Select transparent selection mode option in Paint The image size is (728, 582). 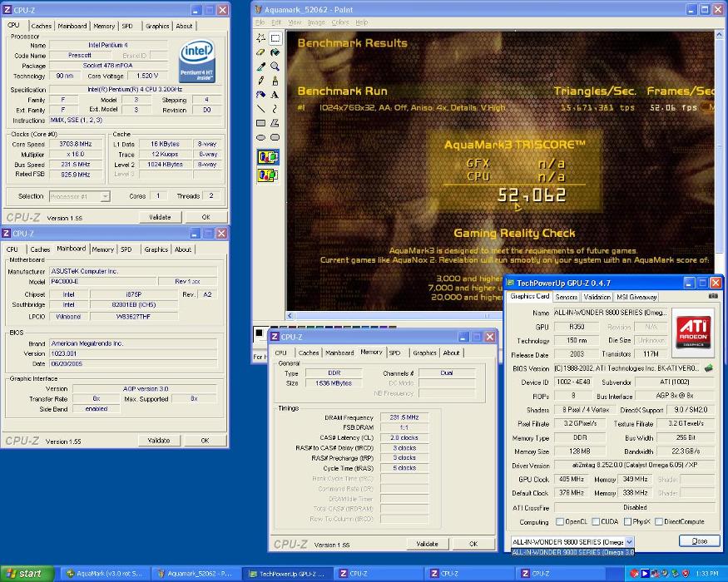tap(268, 175)
